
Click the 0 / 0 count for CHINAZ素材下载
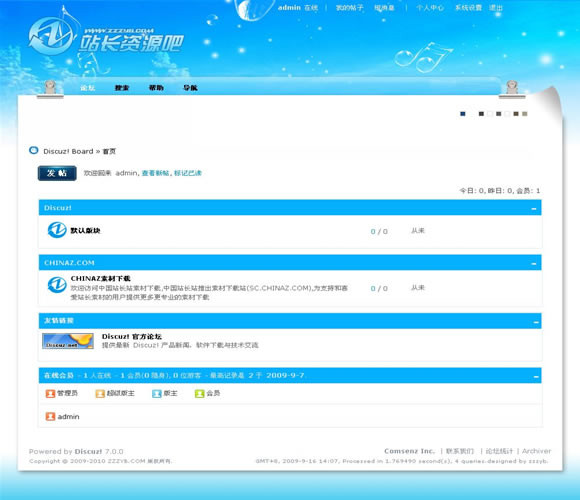(x=379, y=288)
